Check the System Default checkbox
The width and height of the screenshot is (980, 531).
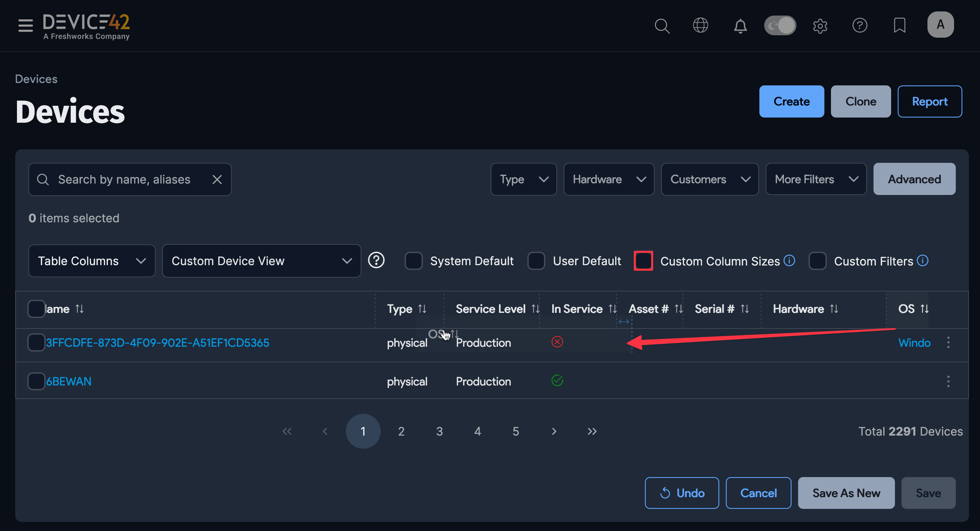click(x=414, y=261)
